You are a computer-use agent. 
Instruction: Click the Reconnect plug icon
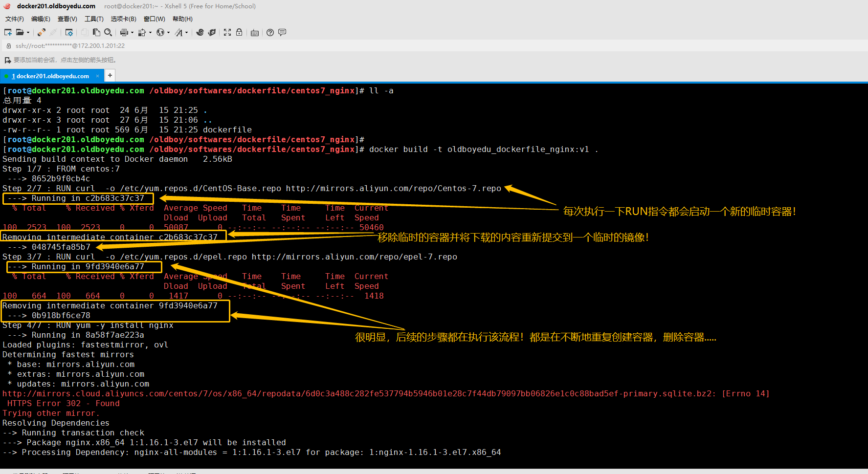(x=42, y=32)
